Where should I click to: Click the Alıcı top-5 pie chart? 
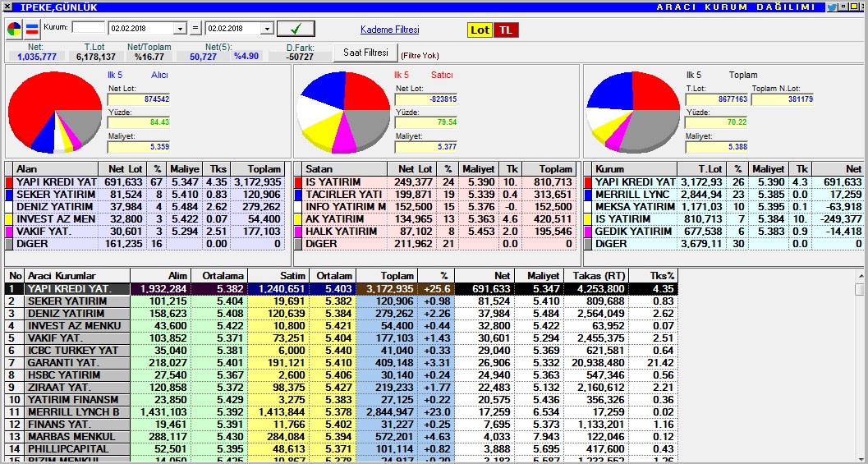(55, 113)
